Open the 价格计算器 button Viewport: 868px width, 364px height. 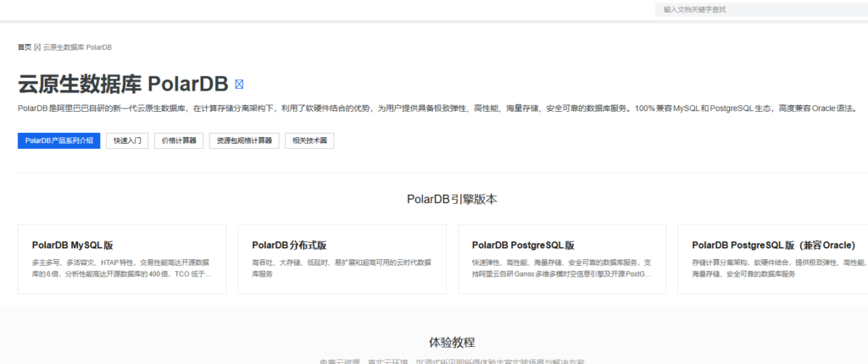(x=179, y=141)
